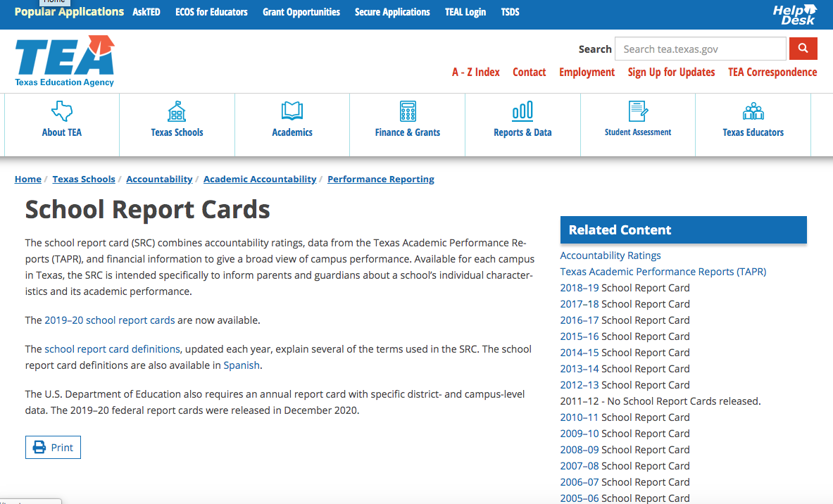Open AskTED in top bar
Screen dimensions: 833x504
pyautogui.click(x=146, y=12)
